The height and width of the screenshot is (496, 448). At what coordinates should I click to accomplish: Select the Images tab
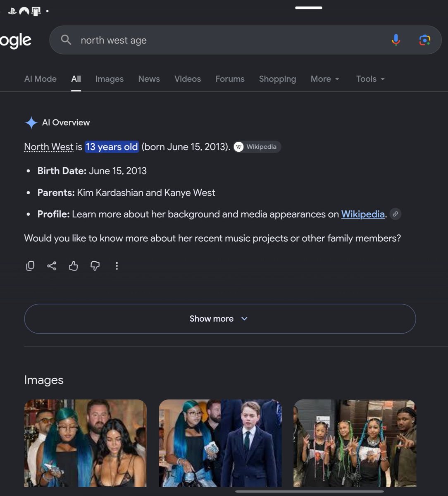point(110,79)
